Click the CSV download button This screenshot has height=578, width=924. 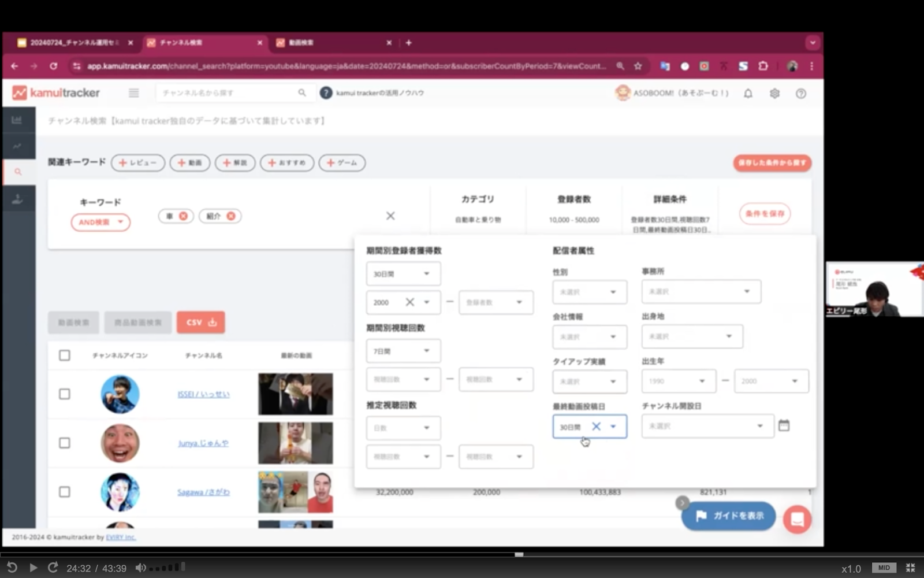pyautogui.click(x=201, y=323)
